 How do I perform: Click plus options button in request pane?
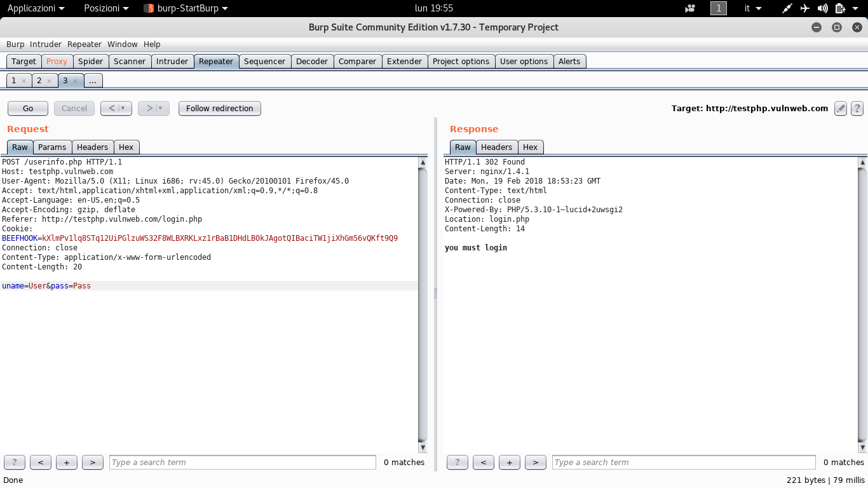(67, 462)
